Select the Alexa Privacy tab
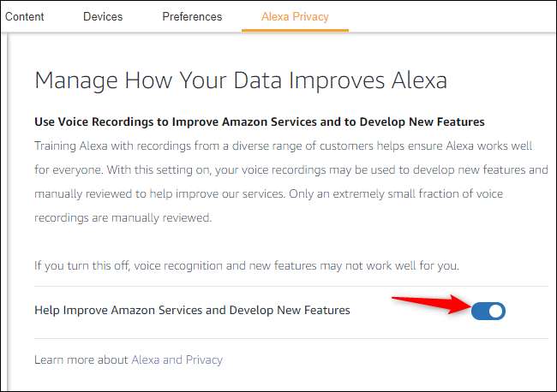The width and height of the screenshot is (557, 392). [295, 16]
